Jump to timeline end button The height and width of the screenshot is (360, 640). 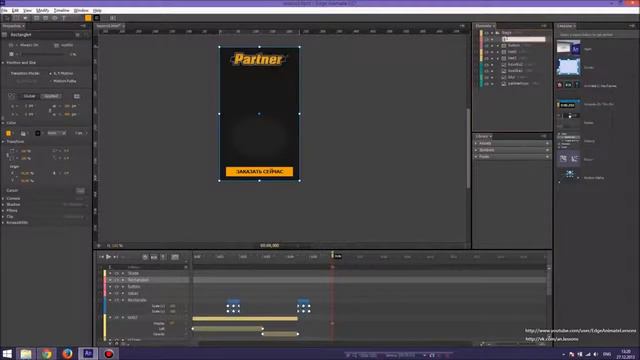(116, 257)
